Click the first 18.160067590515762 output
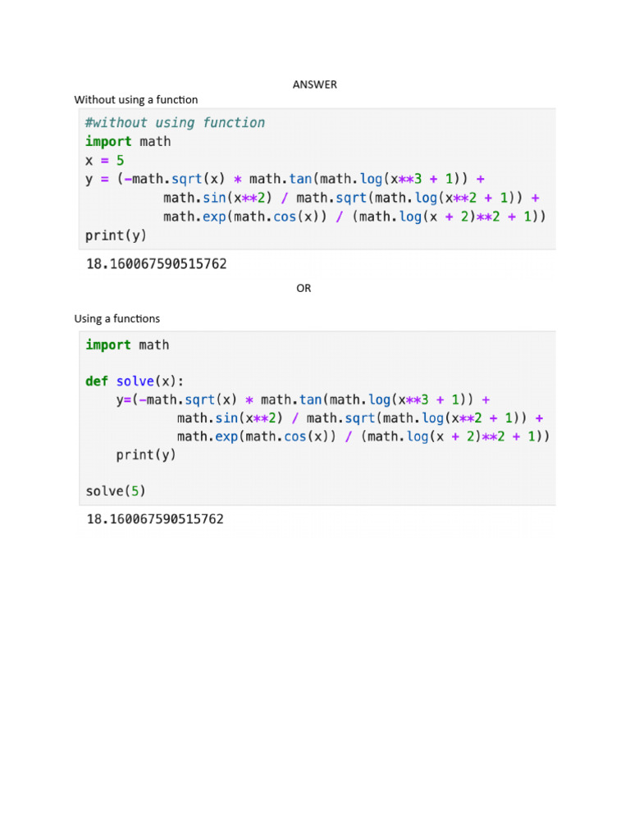 156,264
